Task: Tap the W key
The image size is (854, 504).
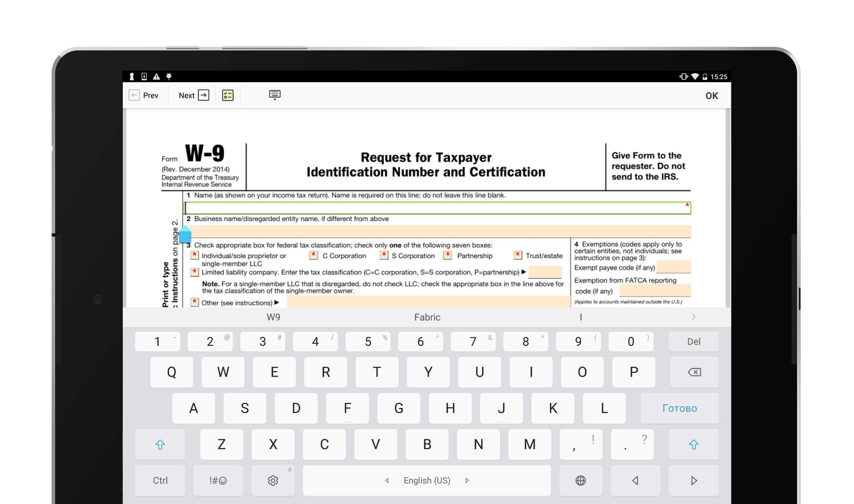Action: coord(223,372)
